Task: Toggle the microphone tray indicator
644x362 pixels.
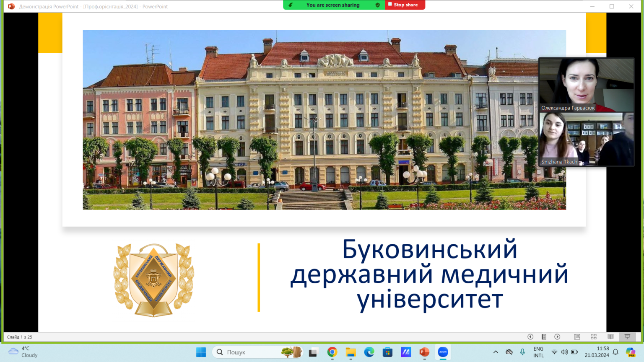Action: tap(522, 352)
